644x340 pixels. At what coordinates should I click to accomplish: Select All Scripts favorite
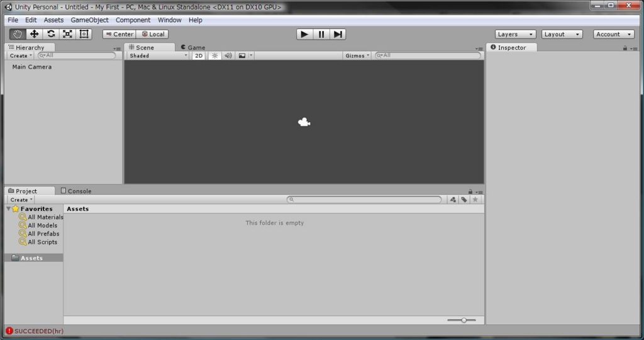(x=38, y=242)
